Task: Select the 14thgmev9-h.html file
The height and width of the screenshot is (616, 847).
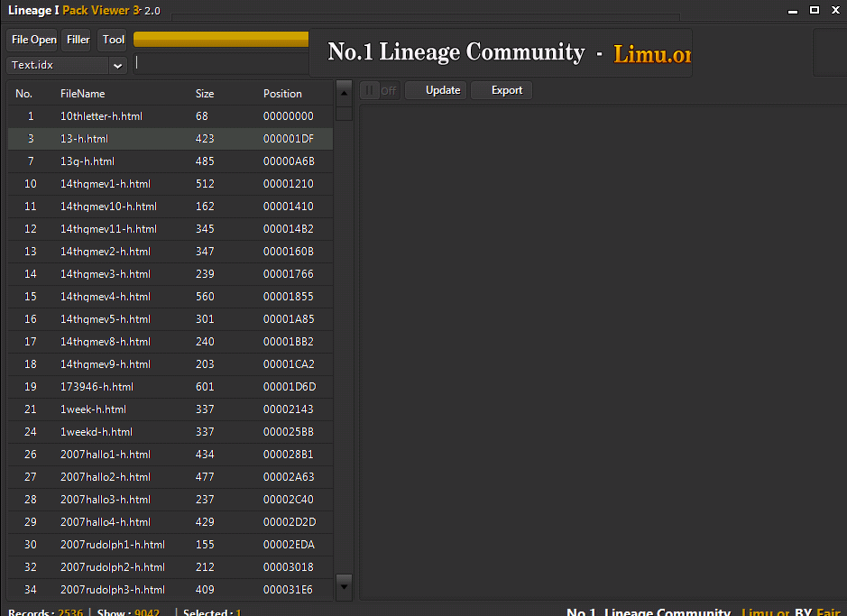Action: tap(170, 364)
